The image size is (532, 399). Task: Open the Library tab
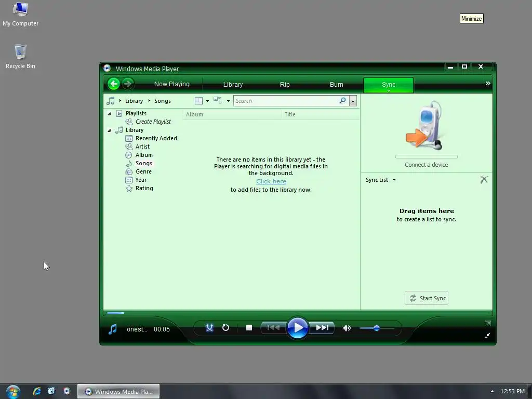[233, 85]
